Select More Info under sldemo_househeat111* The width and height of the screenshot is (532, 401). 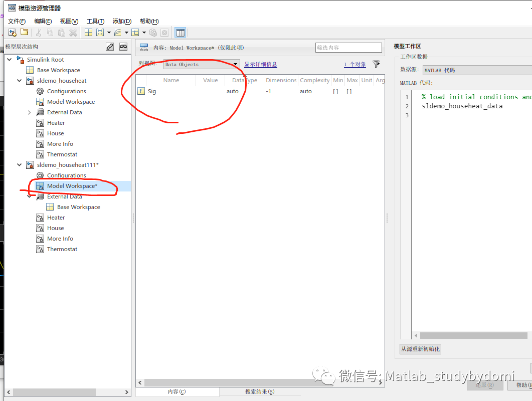tap(60, 239)
